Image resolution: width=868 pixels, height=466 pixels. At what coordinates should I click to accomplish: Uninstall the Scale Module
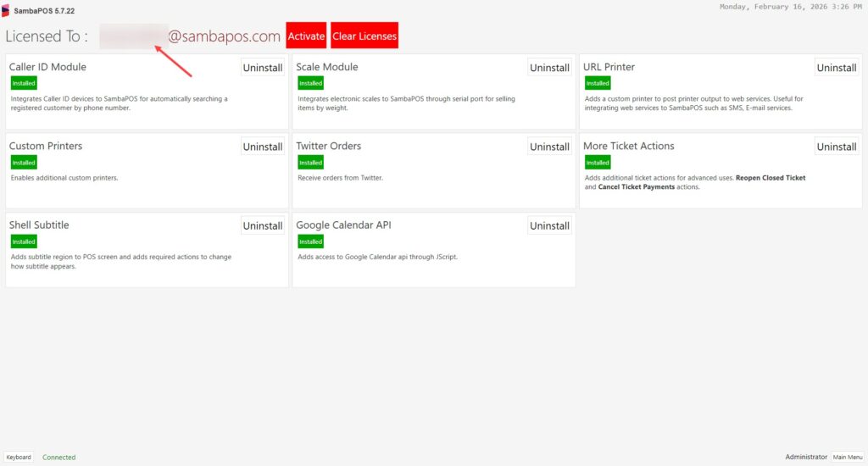pyautogui.click(x=549, y=68)
